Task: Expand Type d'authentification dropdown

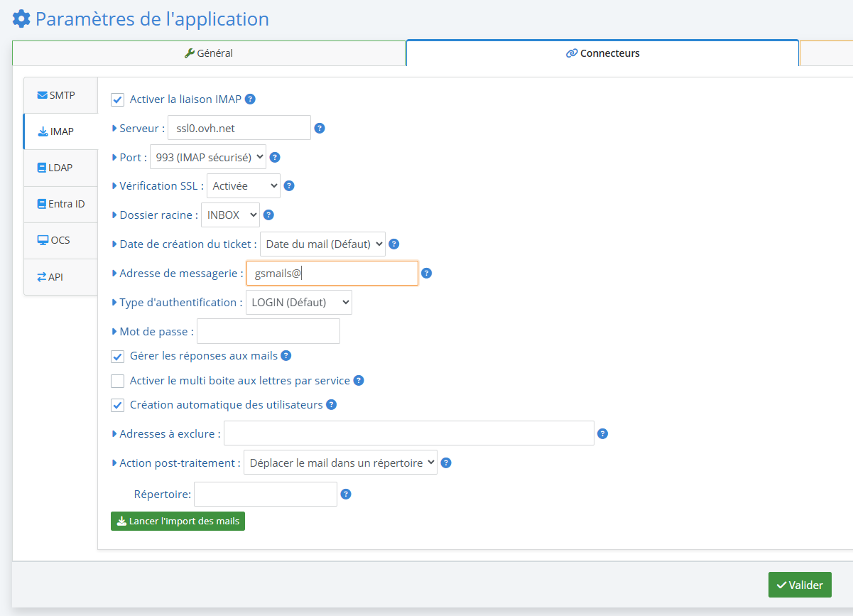Action: click(x=298, y=303)
